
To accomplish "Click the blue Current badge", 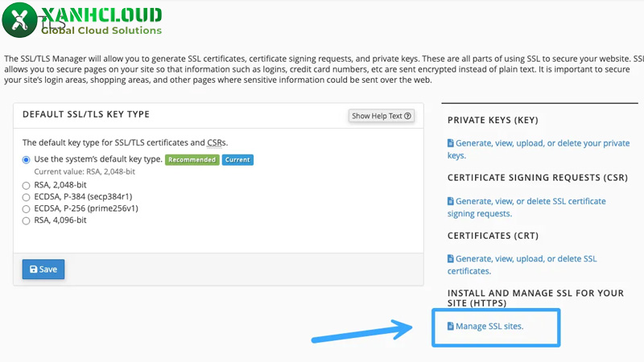I will 237,160.
